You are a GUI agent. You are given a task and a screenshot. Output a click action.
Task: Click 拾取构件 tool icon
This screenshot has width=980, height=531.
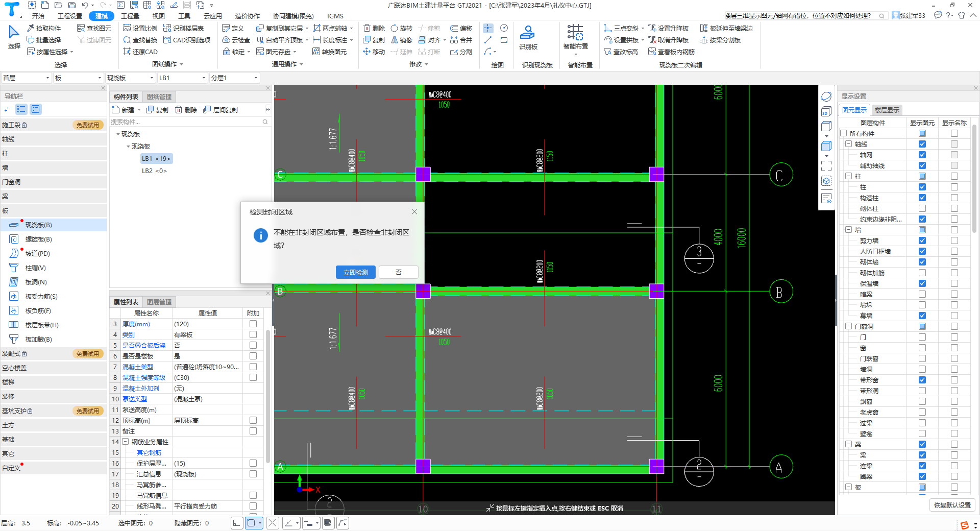tap(31, 28)
